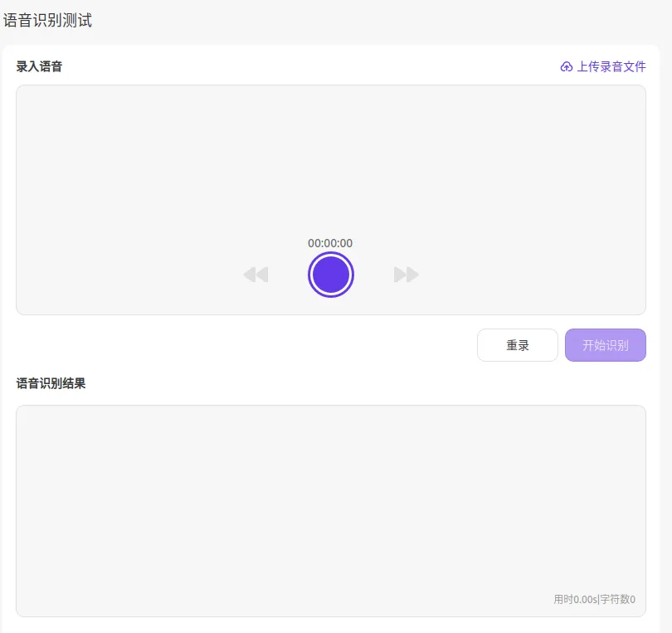Click the rewind double-arrow icon
This screenshot has height=633, width=672.
tap(256, 275)
